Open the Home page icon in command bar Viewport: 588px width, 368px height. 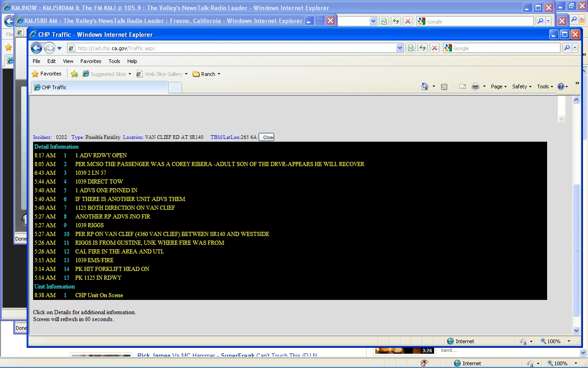point(425,86)
